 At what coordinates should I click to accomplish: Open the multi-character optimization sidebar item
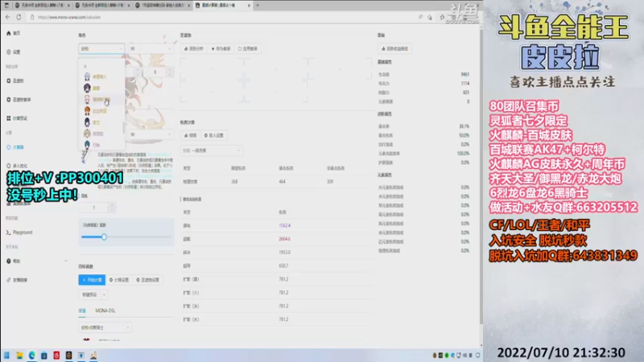click(x=17, y=166)
